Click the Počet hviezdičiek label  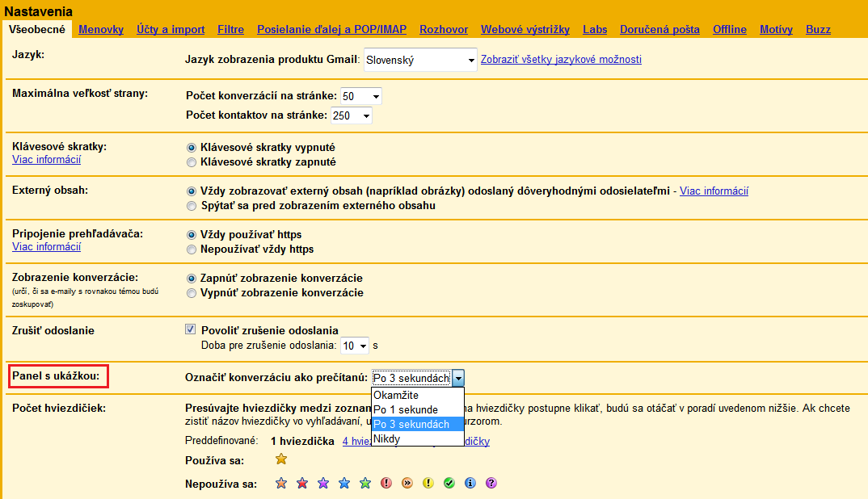tap(59, 409)
